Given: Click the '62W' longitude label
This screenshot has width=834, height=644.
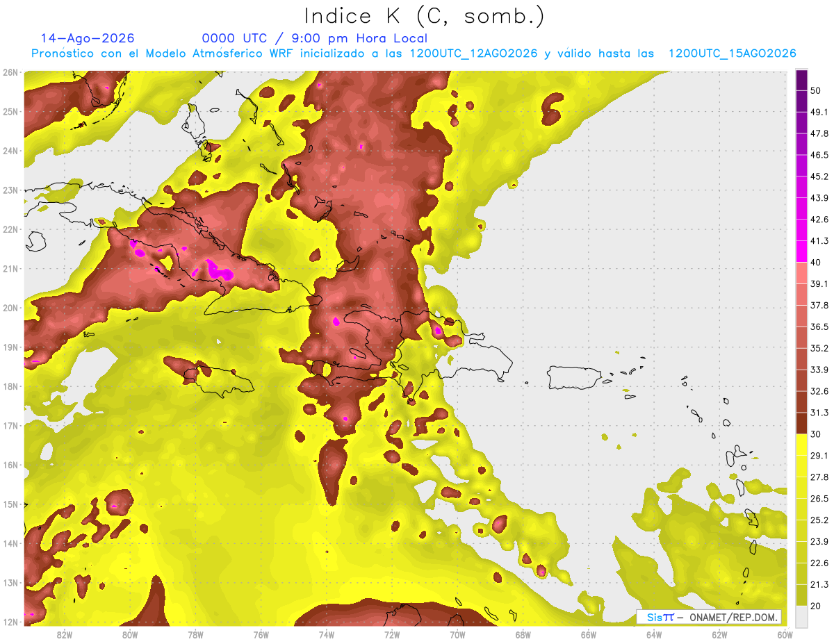Looking at the screenshot, I should click(719, 634).
